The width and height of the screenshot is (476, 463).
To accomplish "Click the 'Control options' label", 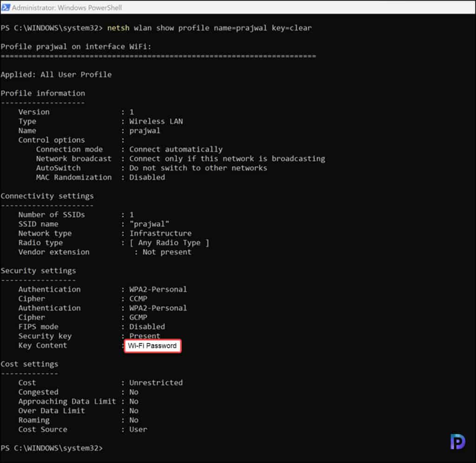I will coord(52,140).
